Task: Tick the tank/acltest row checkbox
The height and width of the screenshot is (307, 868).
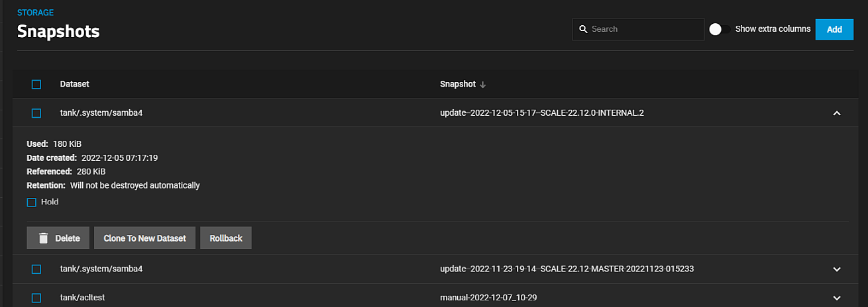Action: click(x=36, y=298)
